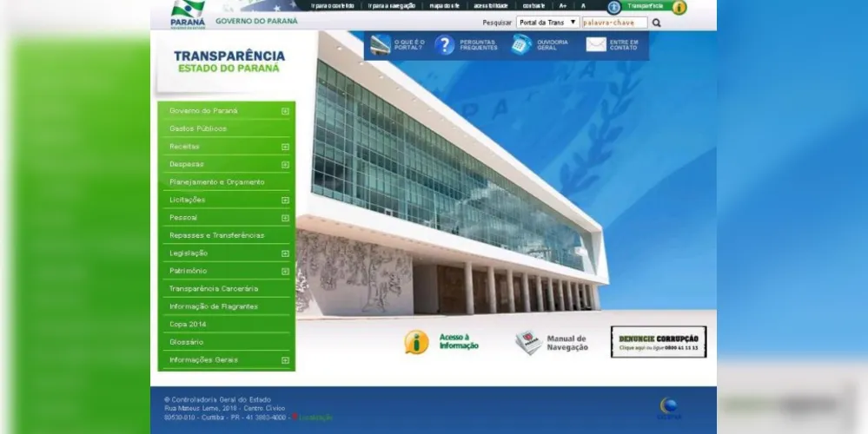
Task: Click the Ouvidoria Geral link text
Action: (553, 45)
